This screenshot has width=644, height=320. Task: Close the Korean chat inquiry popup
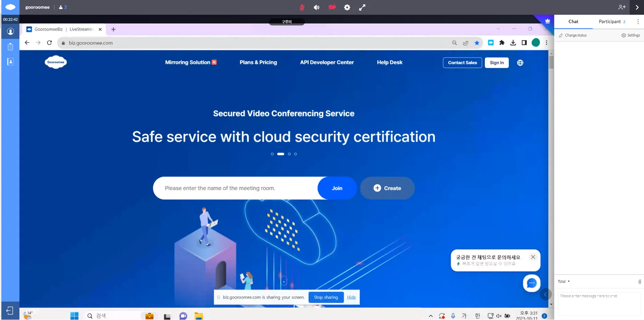coord(533,257)
